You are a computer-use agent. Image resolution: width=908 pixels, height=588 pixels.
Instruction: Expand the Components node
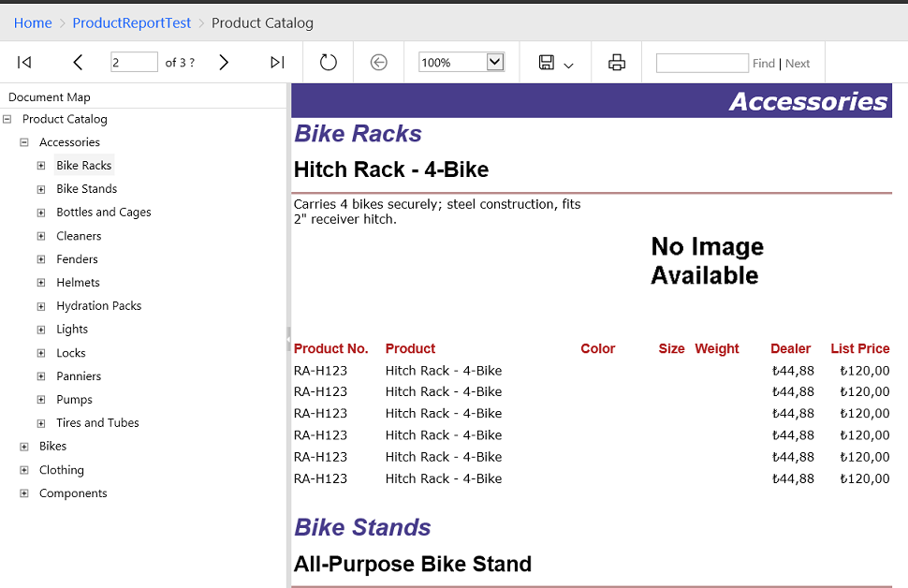[x=24, y=493]
